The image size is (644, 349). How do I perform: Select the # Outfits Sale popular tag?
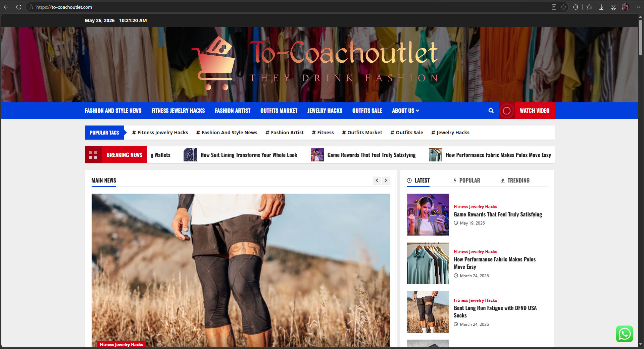point(407,133)
